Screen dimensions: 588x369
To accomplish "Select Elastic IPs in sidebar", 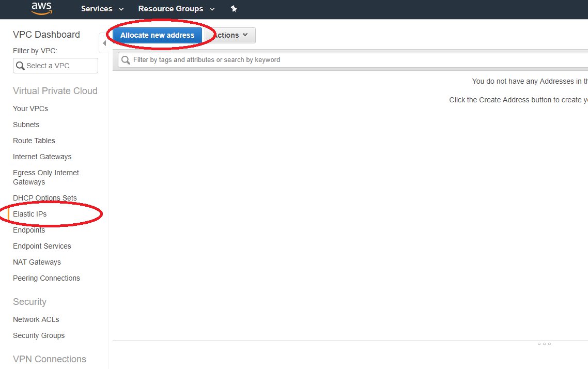I will pyautogui.click(x=29, y=214).
